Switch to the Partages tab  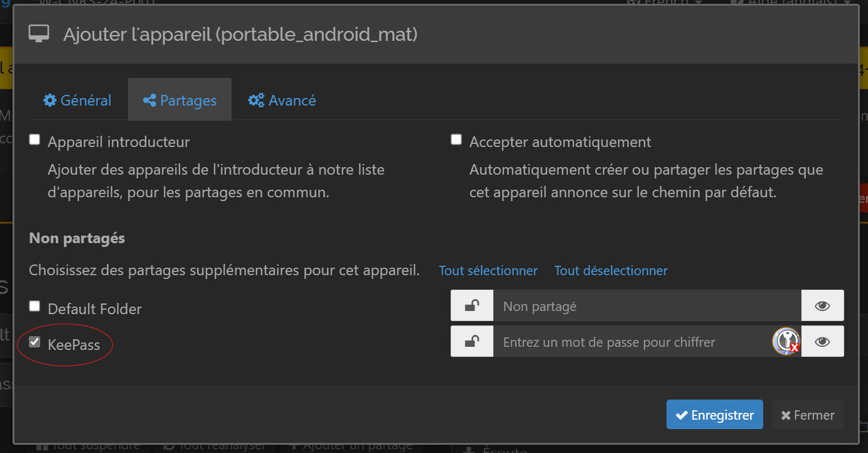coord(179,100)
